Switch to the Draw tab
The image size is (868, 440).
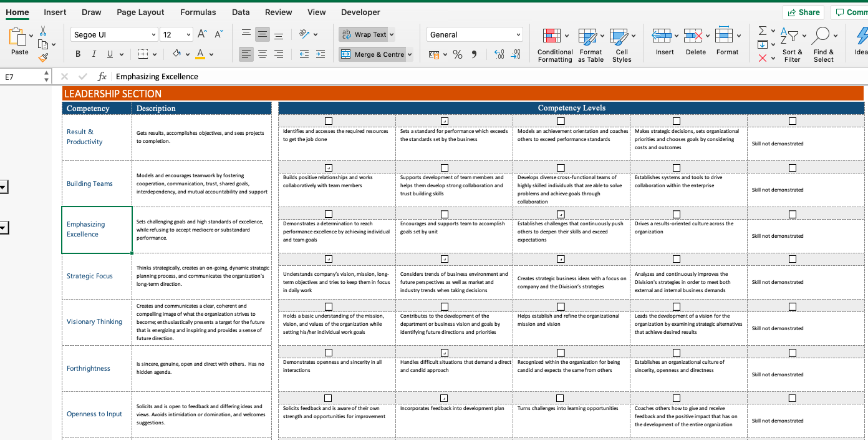(x=92, y=12)
